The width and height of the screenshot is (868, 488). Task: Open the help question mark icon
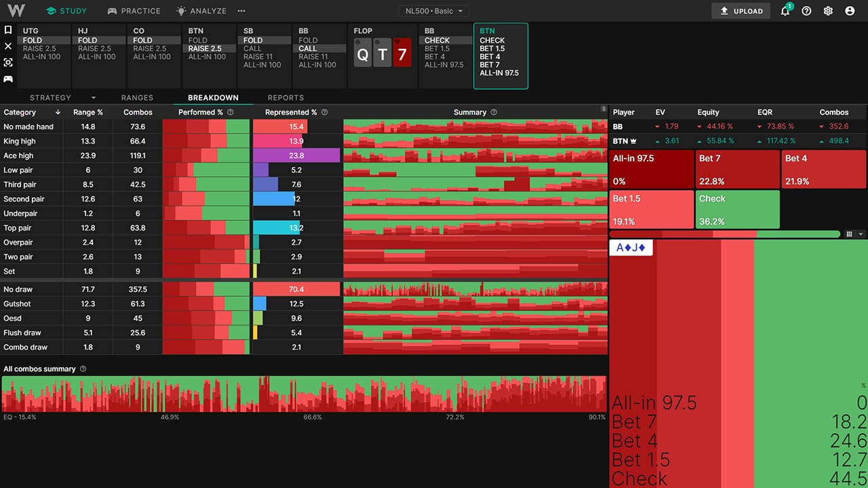click(806, 11)
